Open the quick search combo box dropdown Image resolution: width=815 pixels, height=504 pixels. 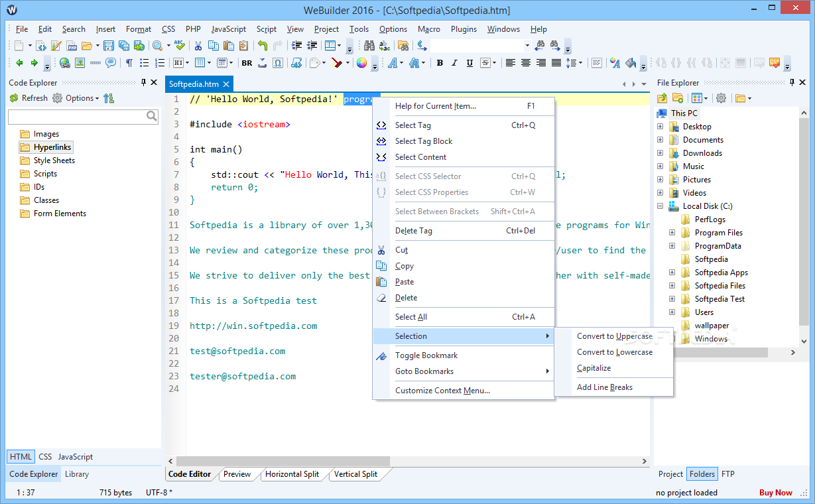pos(527,46)
